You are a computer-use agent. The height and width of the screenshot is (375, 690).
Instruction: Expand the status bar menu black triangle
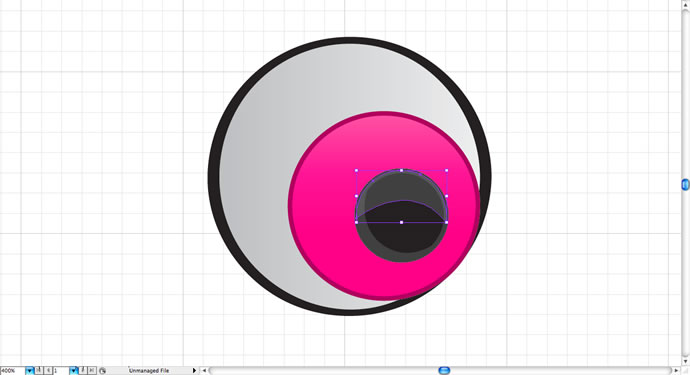tap(194, 371)
